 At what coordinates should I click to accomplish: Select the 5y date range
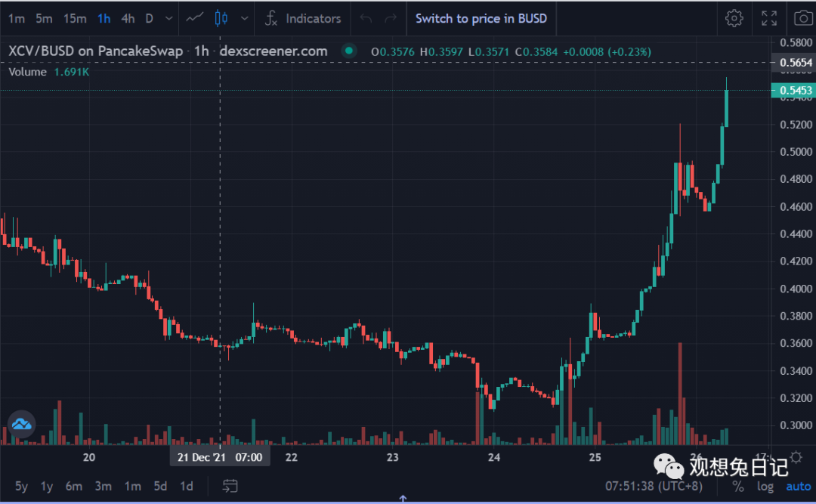click(x=21, y=487)
